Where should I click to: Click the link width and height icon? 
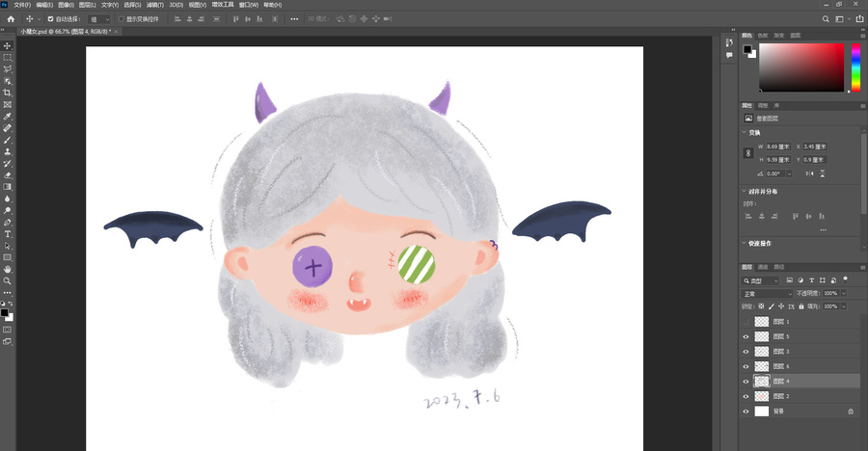tap(747, 153)
